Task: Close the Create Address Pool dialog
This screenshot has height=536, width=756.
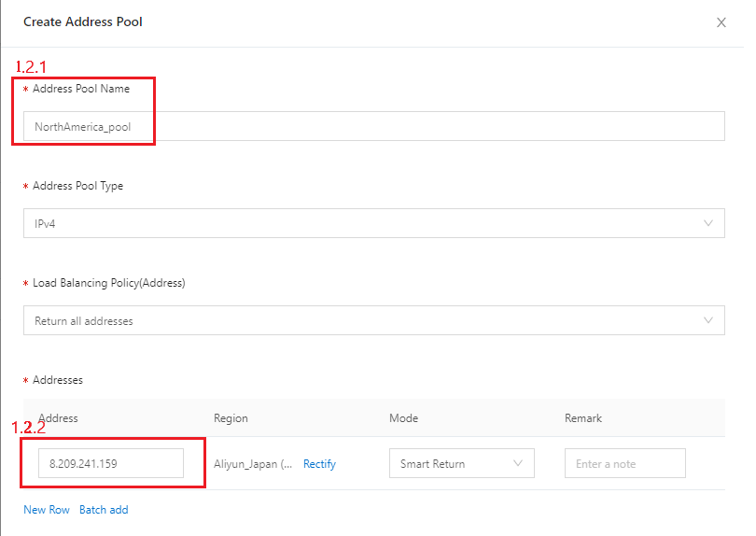Action: coord(721,22)
